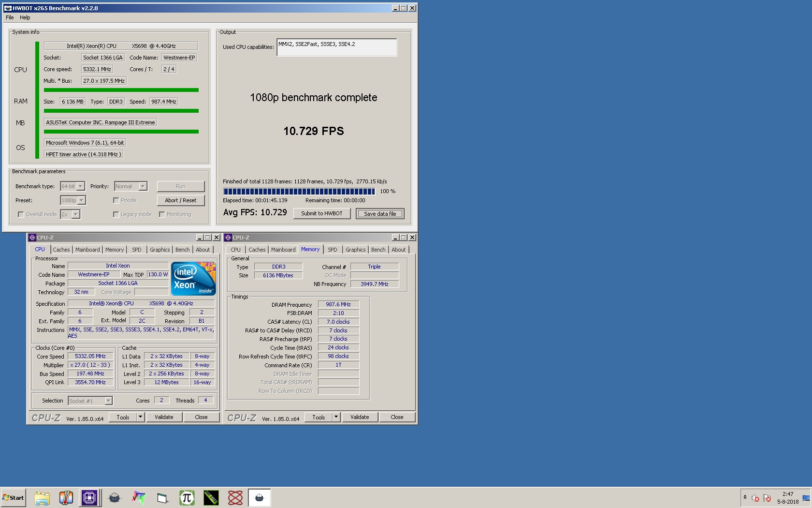812x508 pixels.
Task: Switch to Memory tab in left CPU-Z window
Action: point(115,250)
